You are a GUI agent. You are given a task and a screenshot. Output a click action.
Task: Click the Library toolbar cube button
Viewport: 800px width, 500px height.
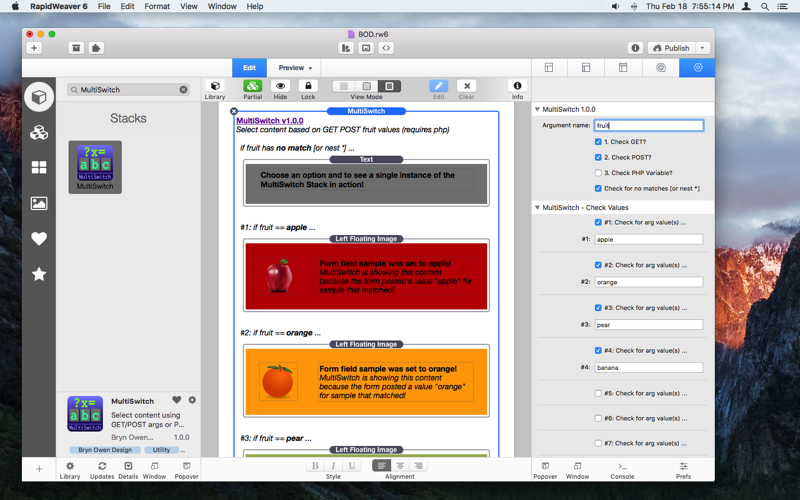tap(215, 86)
